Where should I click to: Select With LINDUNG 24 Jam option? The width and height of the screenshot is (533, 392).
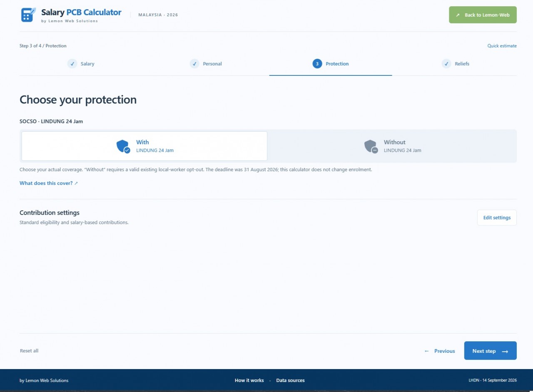[x=144, y=146]
